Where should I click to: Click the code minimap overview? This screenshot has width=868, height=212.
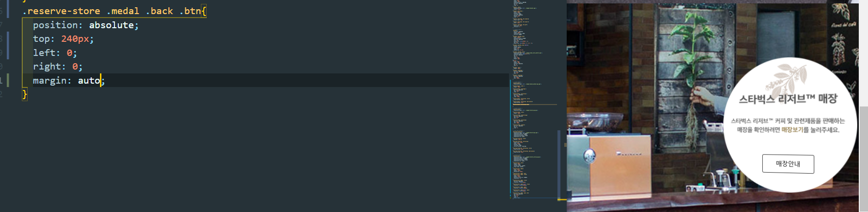point(535,100)
